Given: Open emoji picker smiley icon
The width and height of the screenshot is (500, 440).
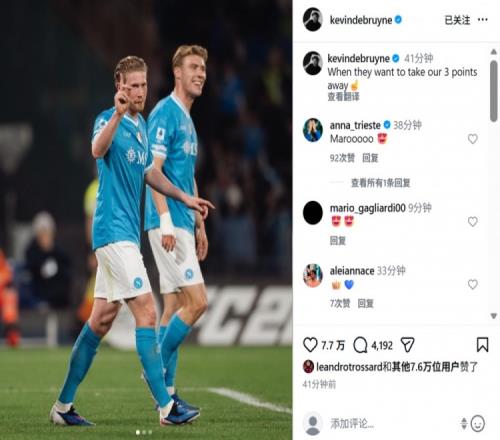Looking at the screenshot, I should pyautogui.click(x=478, y=424).
